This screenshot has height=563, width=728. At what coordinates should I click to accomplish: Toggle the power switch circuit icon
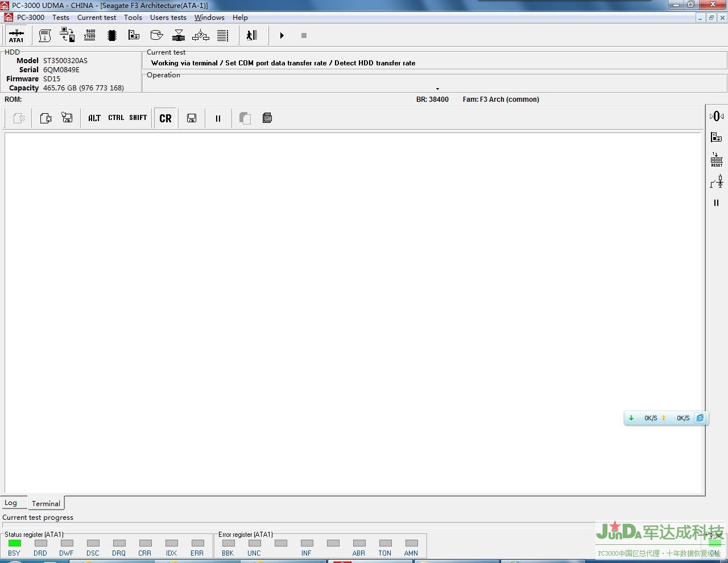tap(717, 181)
